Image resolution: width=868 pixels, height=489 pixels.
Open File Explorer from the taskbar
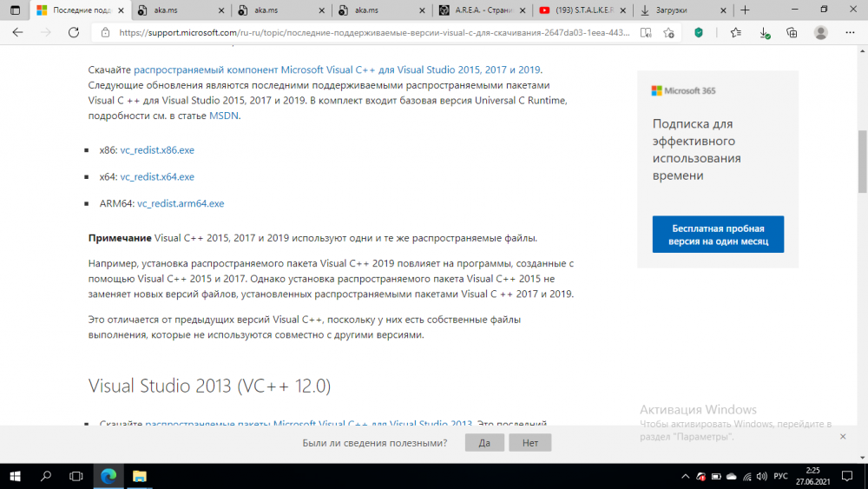[x=140, y=476]
